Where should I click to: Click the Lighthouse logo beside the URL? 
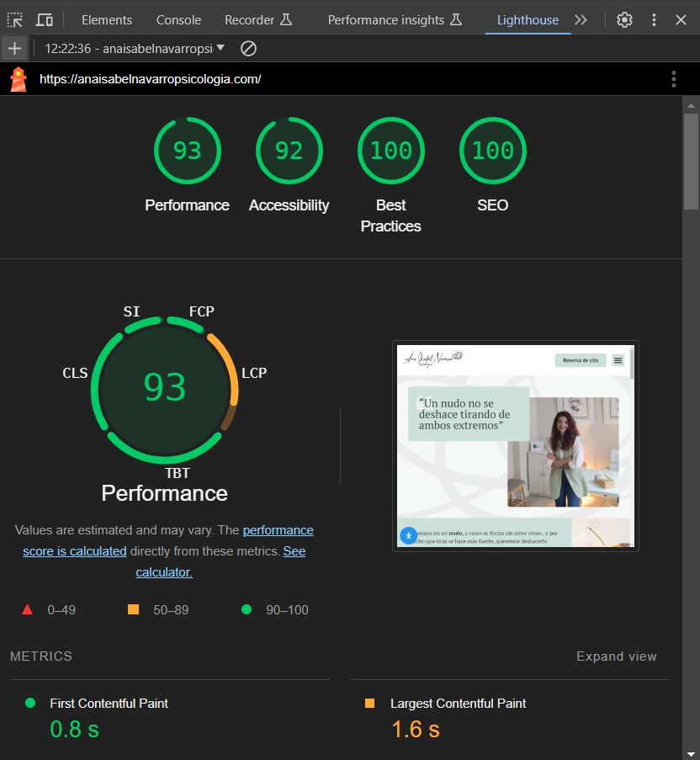tap(16, 78)
